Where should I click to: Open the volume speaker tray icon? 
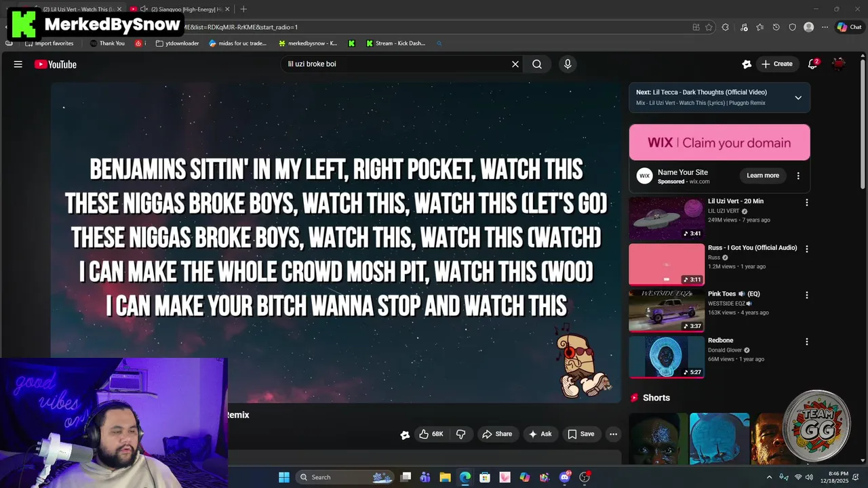809,477
